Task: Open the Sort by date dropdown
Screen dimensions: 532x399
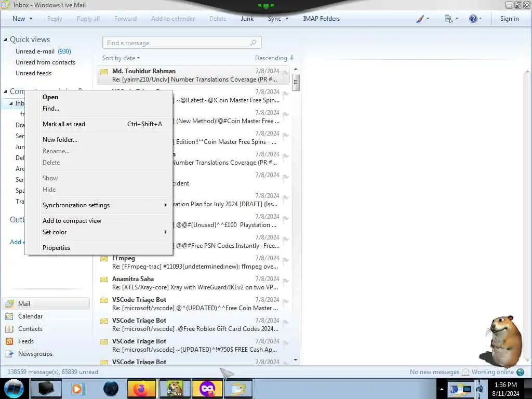Action: (x=121, y=58)
